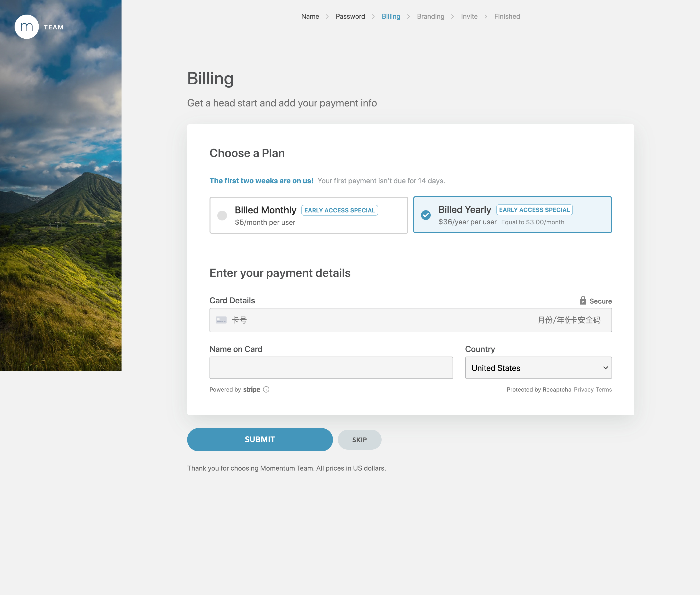Click the 'Equal to $3.00/month' text

coord(533,222)
